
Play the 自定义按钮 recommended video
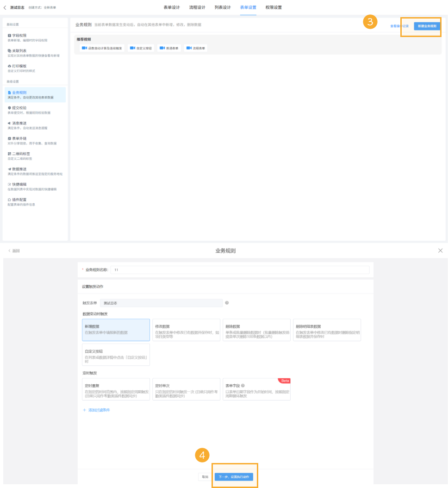coord(141,48)
